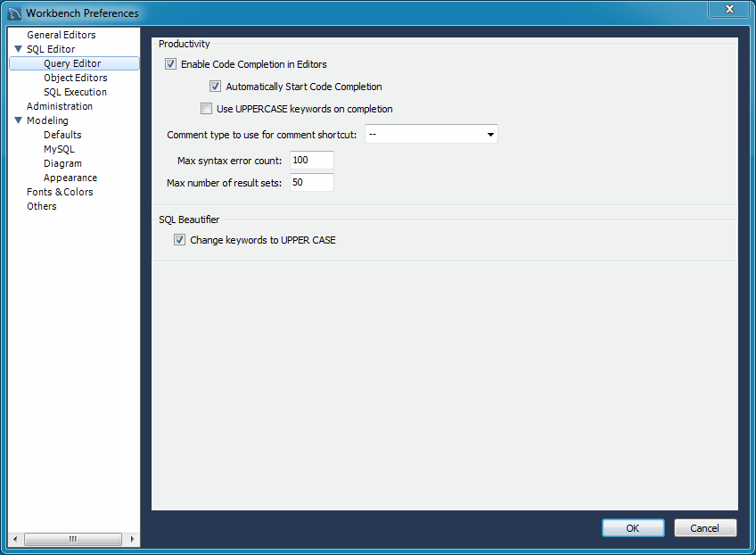Click the MySQL Workbench dolphin title icon
The height and width of the screenshot is (555, 756).
(14, 13)
